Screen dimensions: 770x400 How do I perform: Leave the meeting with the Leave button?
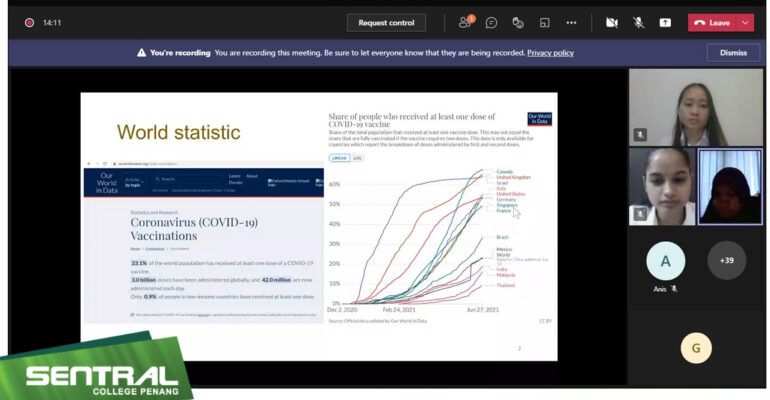(x=713, y=23)
